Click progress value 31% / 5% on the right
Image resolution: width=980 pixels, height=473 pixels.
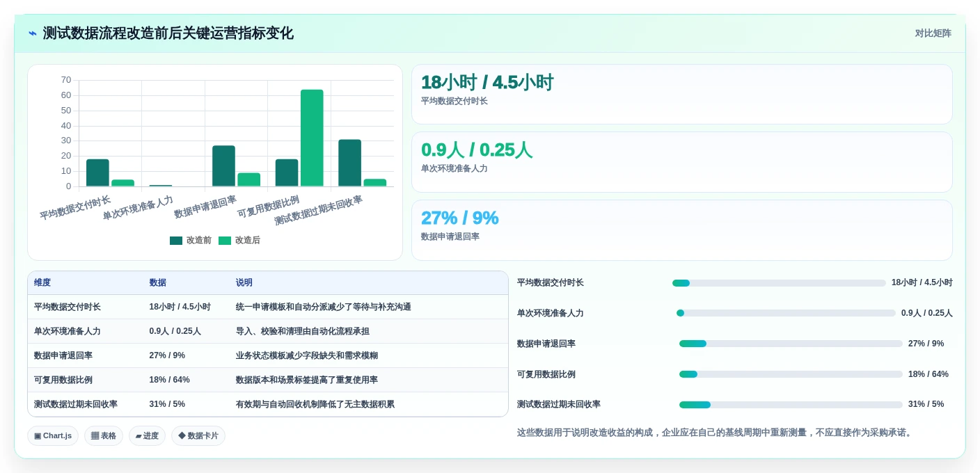point(926,404)
